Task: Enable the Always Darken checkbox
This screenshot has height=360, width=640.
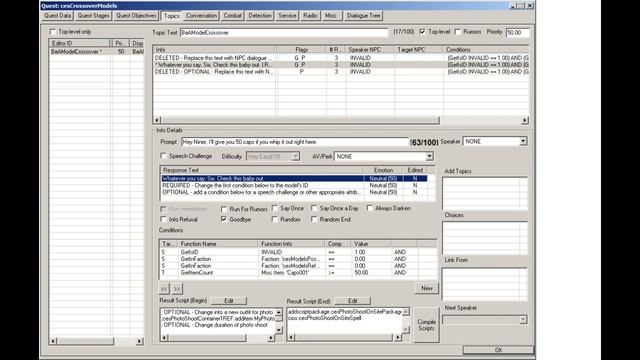Action: point(369,208)
